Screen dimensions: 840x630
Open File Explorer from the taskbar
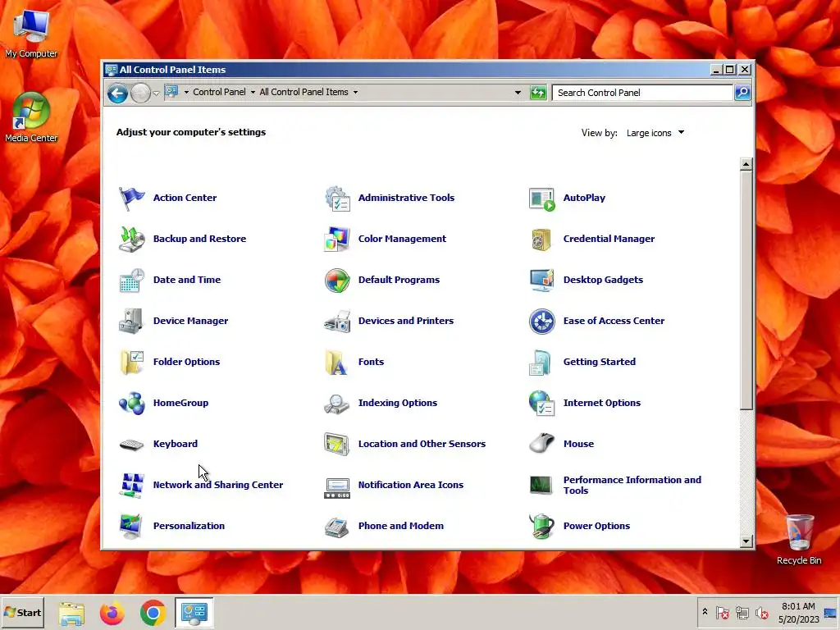pyautogui.click(x=72, y=613)
